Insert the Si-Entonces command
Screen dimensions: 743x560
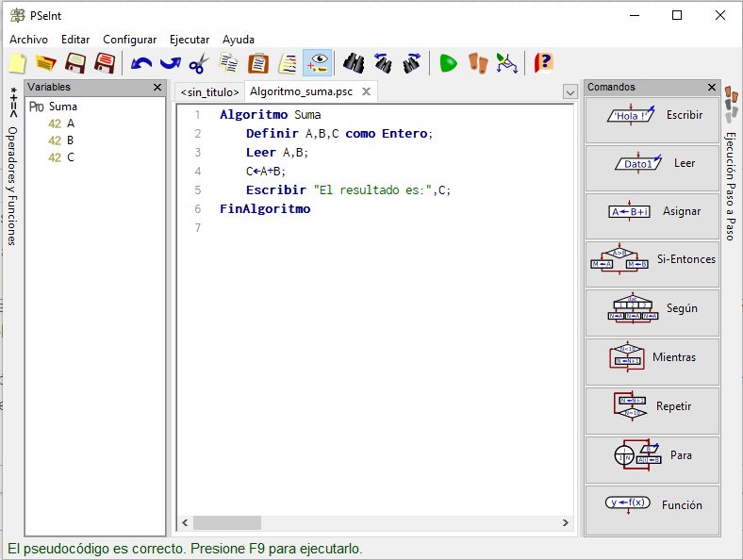click(x=652, y=264)
